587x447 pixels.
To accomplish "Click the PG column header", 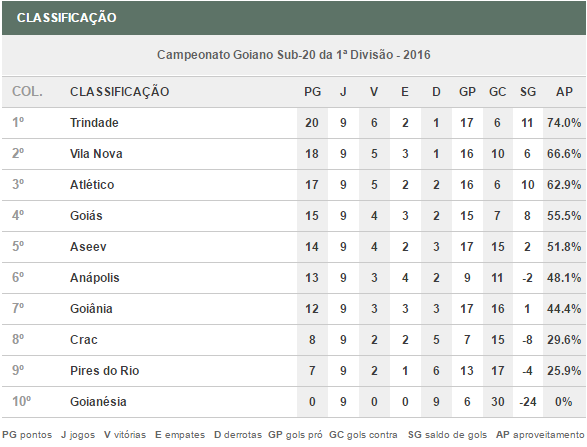I will pyautogui.click(x=312, y=92).
